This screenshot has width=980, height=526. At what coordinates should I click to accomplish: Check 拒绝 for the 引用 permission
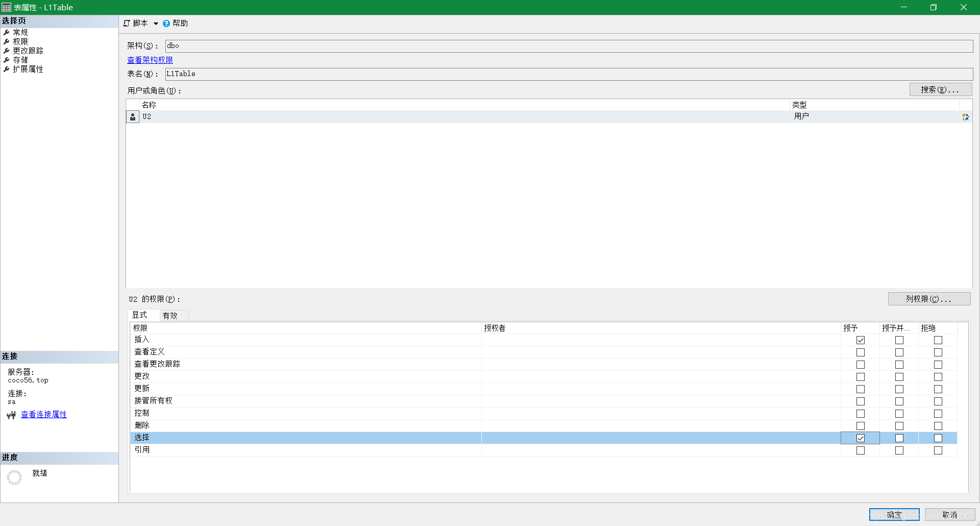pos(938,450)
